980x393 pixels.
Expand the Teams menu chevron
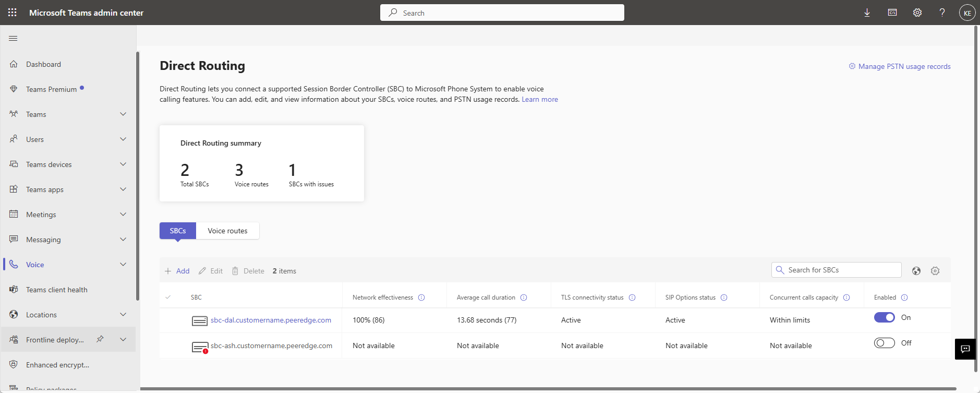click(123, 114)
